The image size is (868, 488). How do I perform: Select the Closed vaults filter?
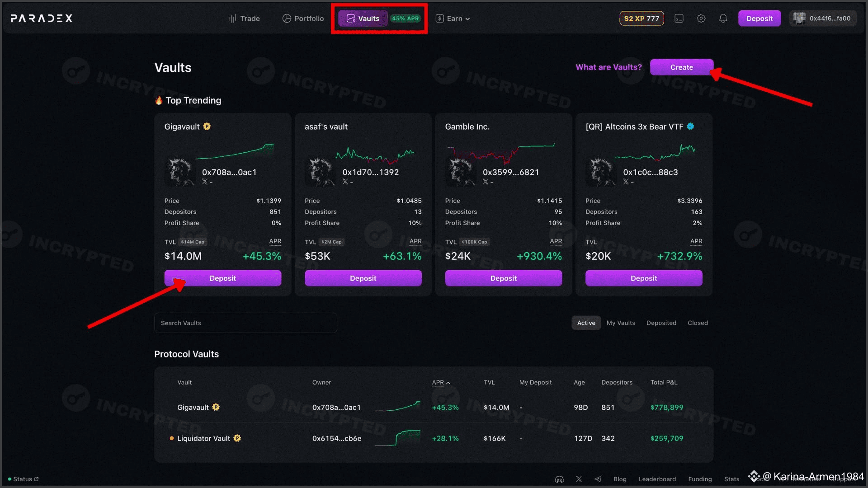698,323
